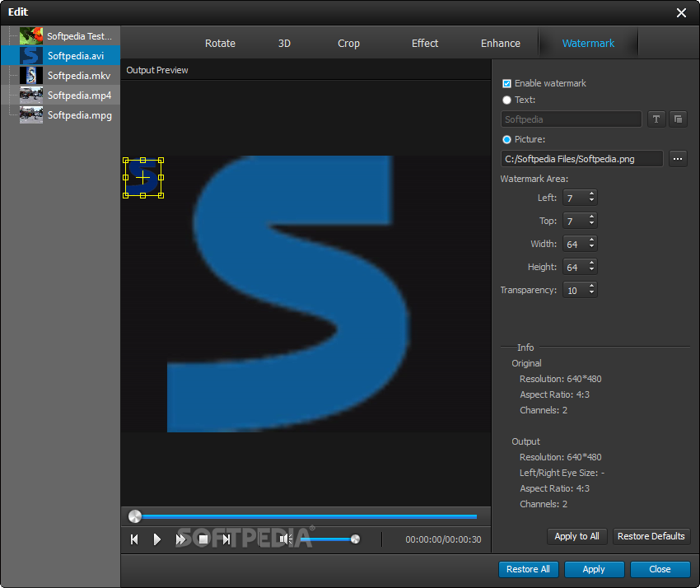
Task: Click the watermark center crosshair handle
Action: coord(142,178)
